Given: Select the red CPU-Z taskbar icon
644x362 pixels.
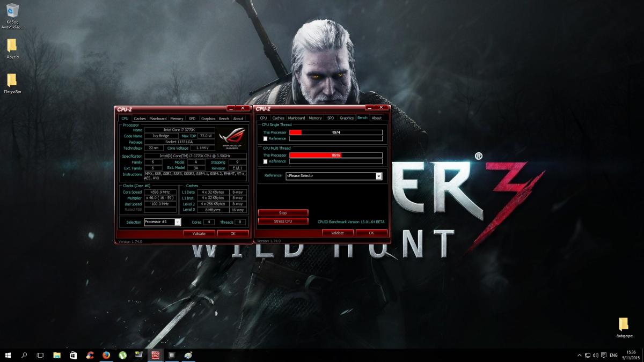Looking at the screenshot, I should (156, 355).
